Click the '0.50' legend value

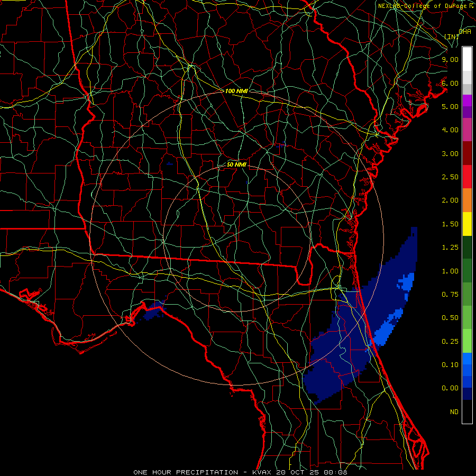tap(450, 318)
